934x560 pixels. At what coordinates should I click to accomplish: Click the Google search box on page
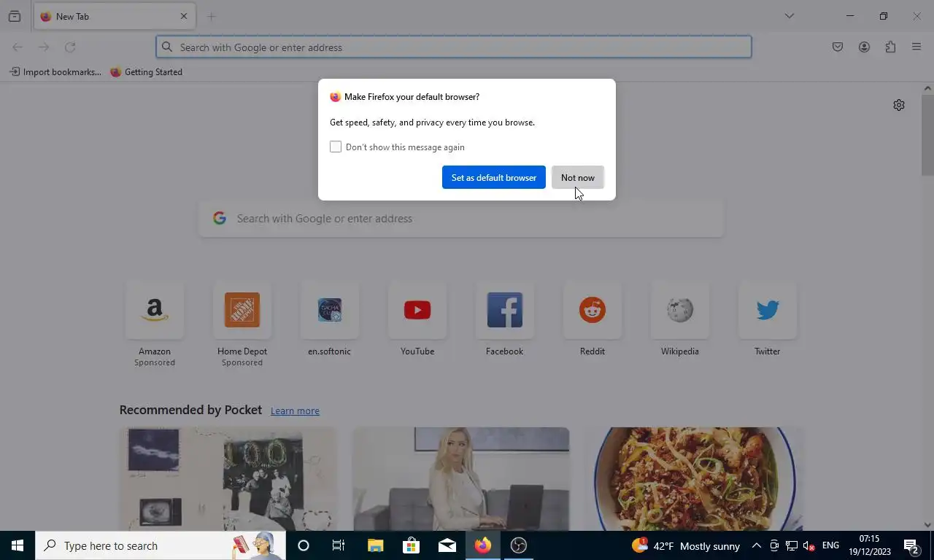[461, 219]
